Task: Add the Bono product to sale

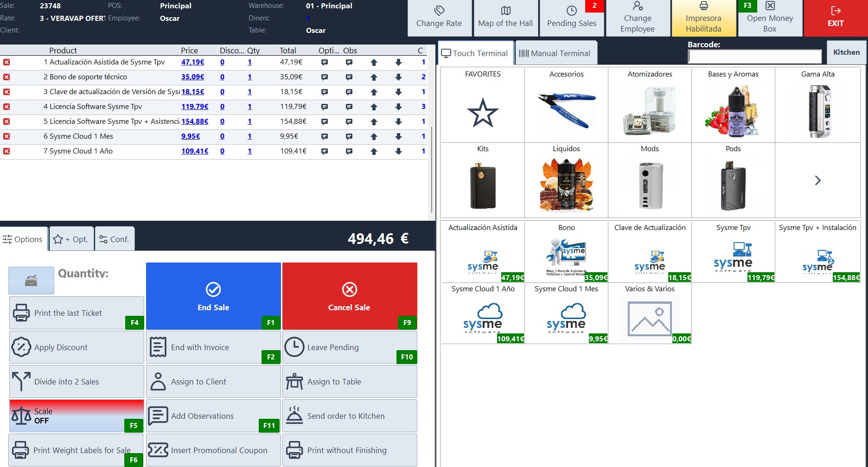Action: (x=566, y=252)
